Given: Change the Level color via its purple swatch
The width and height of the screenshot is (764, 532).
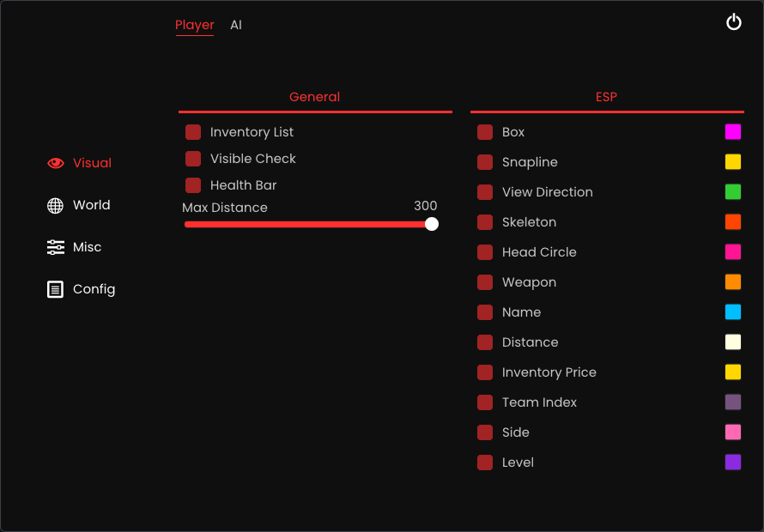Looking at the screenshot, I should [x=732, y=462].
